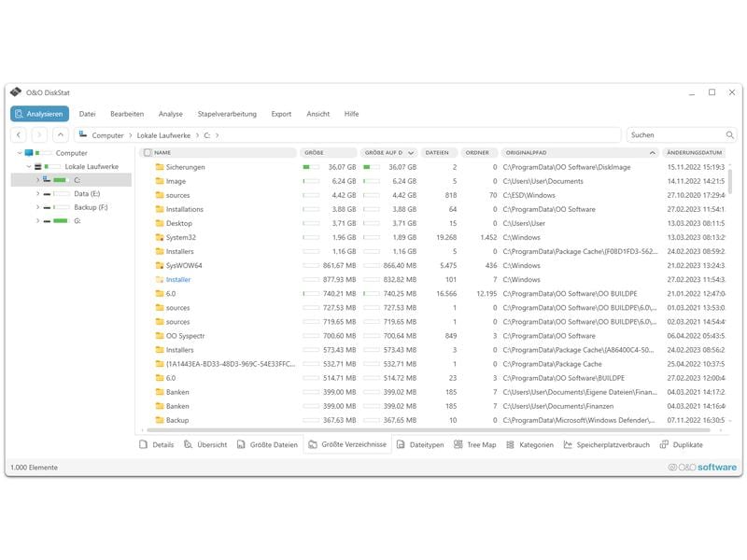
Task: Select the System32 folder icon
Action: [x=160, y=238]
